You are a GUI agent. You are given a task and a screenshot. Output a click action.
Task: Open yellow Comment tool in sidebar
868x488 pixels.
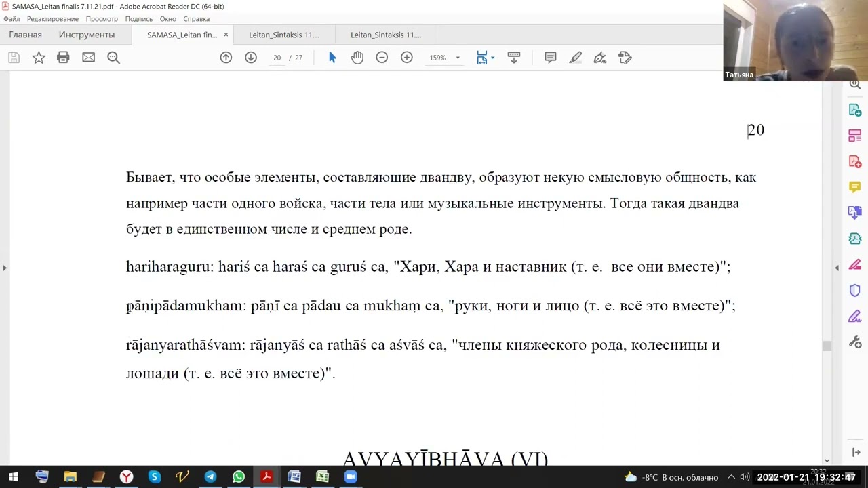[x=855, y=187]
